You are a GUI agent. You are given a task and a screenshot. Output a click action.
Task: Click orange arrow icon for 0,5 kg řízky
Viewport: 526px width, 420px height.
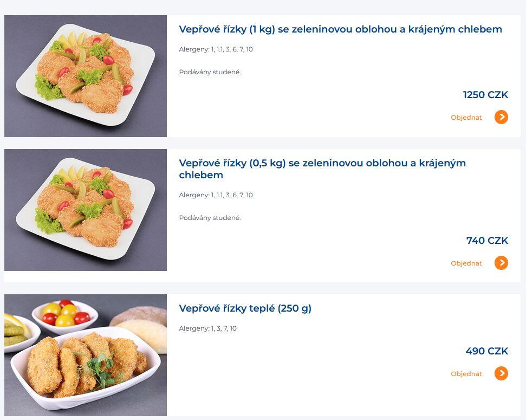pyautogui.click(x=501, y=263)
